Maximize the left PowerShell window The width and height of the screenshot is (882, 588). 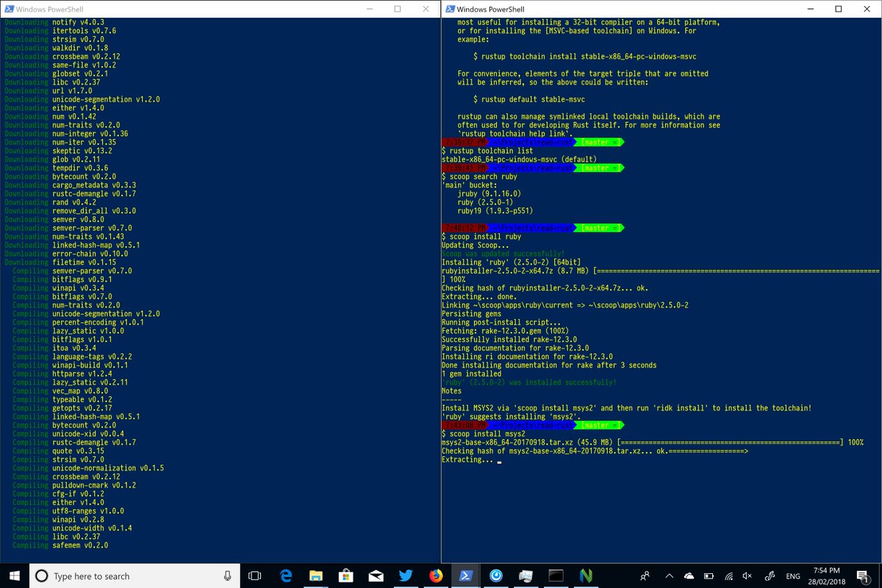(x=397, y=9)
